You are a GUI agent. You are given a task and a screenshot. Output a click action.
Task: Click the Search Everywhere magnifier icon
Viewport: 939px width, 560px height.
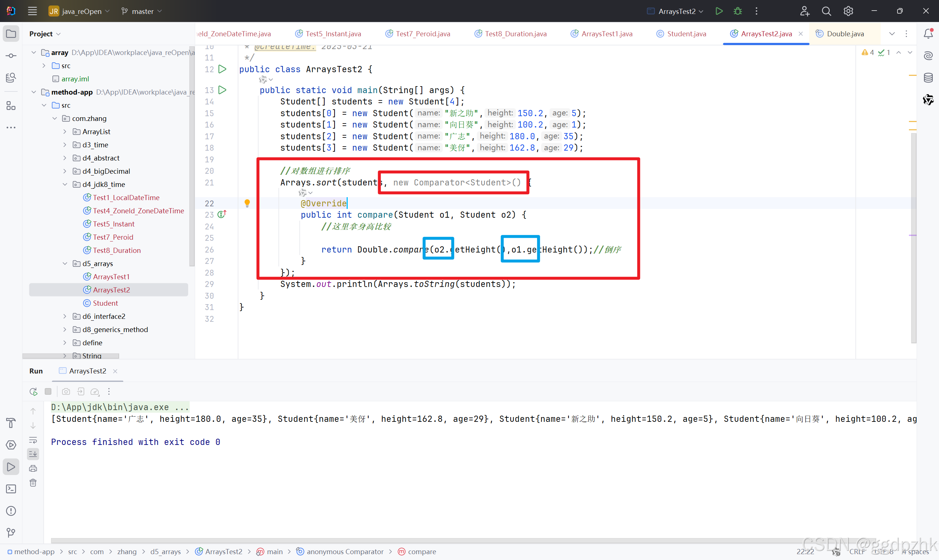[826, 11]
